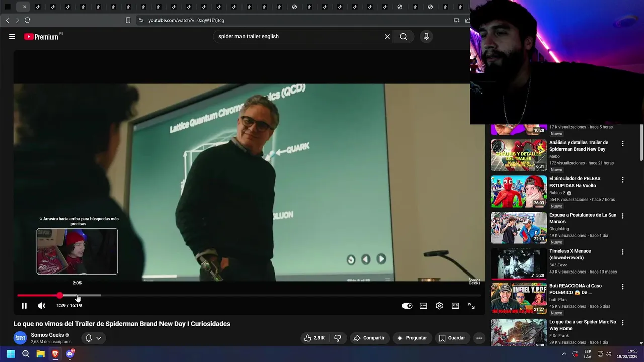Screen dimensions: 644x362
Task: Open the system tray volume icon
Action: coord(608,354)
